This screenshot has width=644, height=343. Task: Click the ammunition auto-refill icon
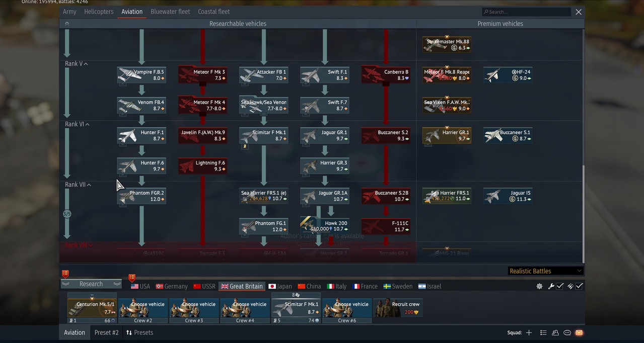tap(570, 286)
